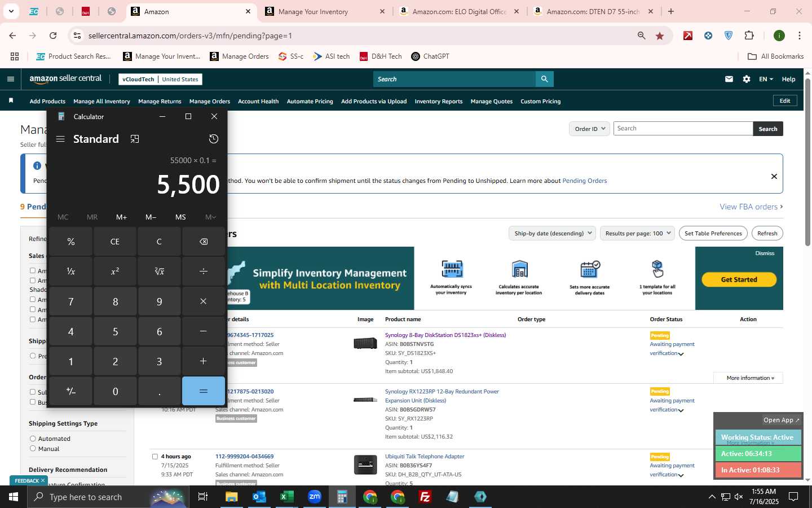Open the Pending Orders learn more link

pyautogui.click(x=585, y=181)
